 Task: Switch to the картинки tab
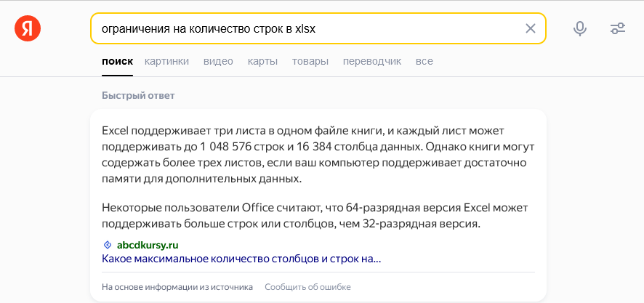pyautogui.click(x=166, y=61)
